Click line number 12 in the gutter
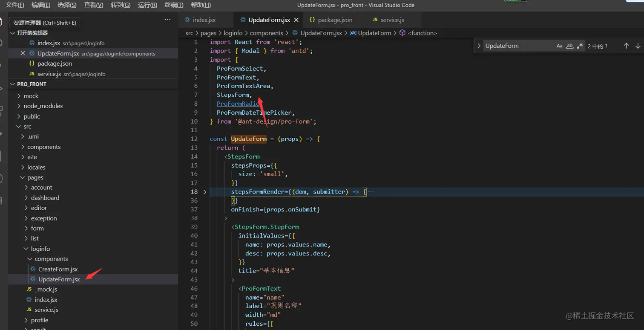The width and height of the screenshot is (644, 330). (194, 139)
